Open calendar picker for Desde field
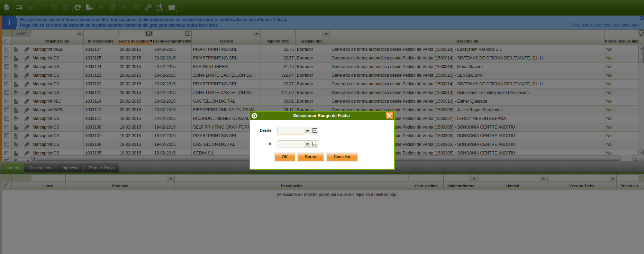 [x=315, y=131]
